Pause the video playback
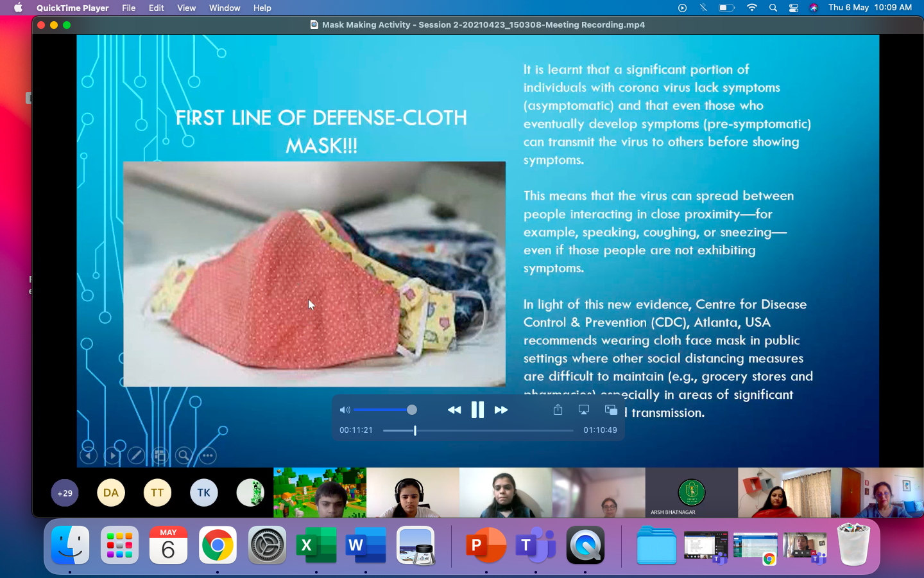Viewport: 924px width, 578px height. [477, 410]
